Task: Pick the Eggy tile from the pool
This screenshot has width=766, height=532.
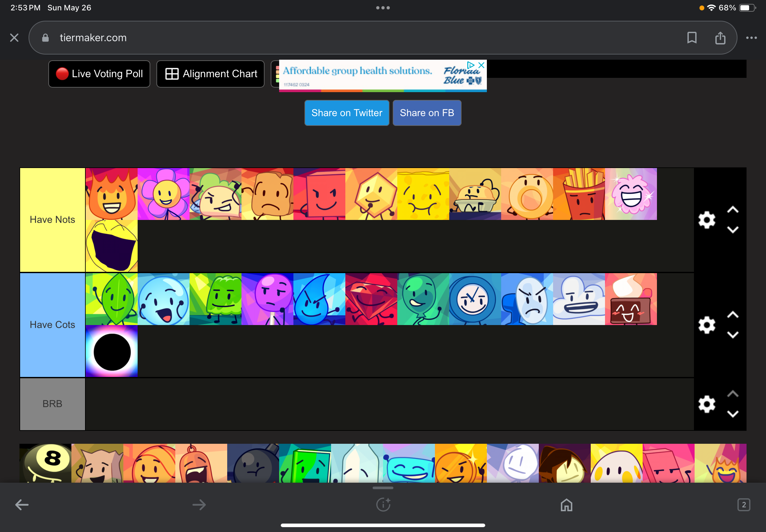Action: pyautogui.click(x=617, y=463)
